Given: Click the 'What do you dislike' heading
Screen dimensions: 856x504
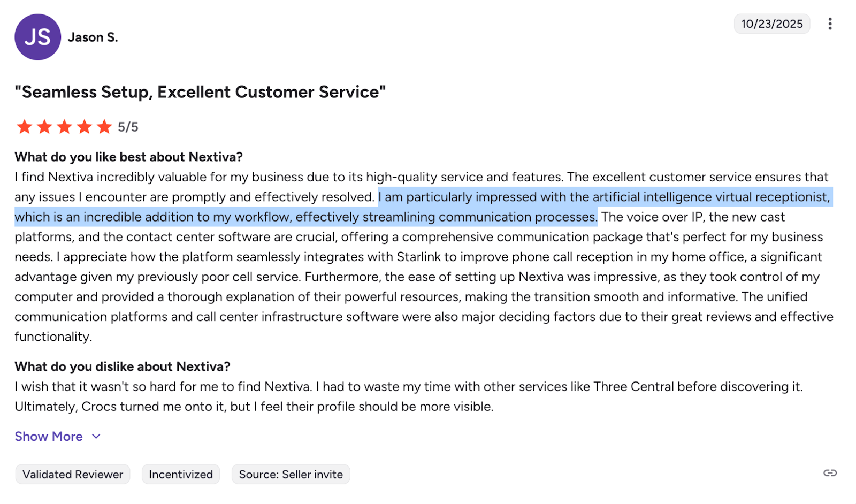Looking at the screenshot, I should [x=122, y=366].
